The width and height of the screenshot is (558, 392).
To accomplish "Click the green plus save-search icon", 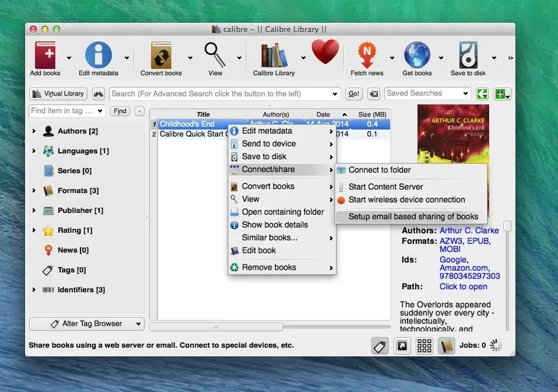I will [502, 94].
